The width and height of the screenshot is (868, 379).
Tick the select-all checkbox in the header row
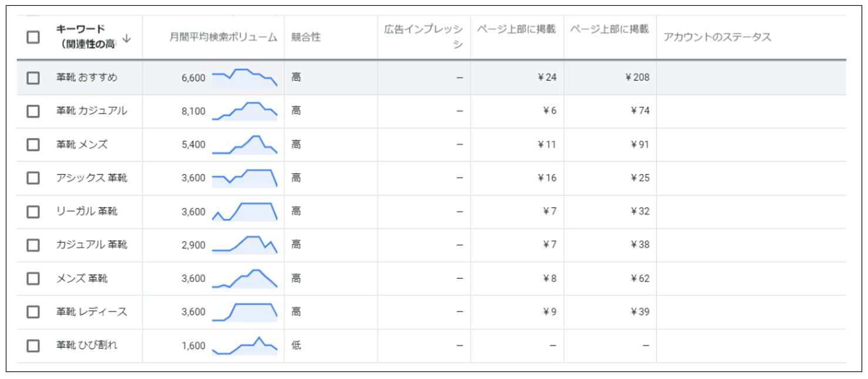tap(33, 37)
